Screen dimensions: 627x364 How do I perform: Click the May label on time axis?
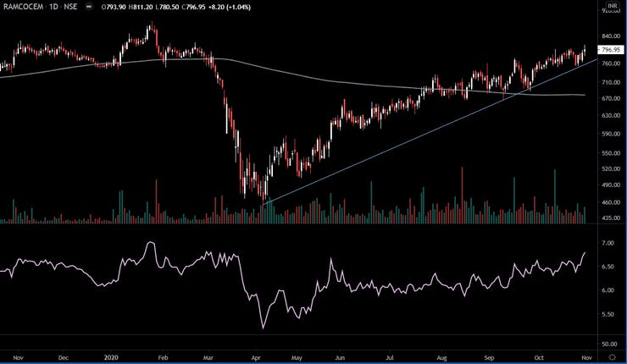297,357
